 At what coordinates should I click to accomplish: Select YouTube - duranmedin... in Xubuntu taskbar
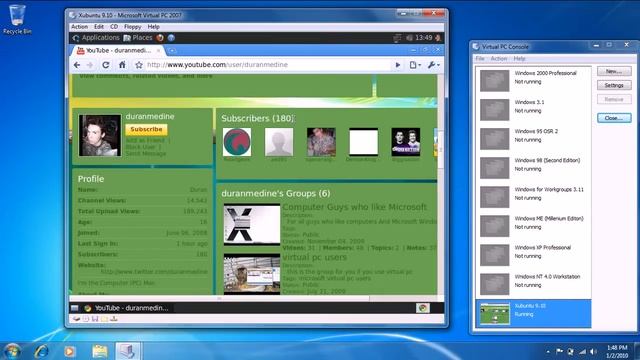(127, 308)
